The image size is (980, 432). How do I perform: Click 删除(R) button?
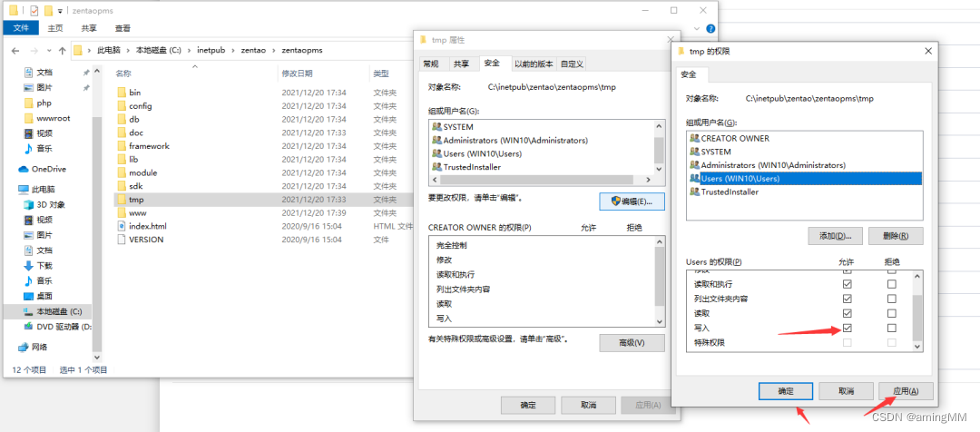coord(895,236)
